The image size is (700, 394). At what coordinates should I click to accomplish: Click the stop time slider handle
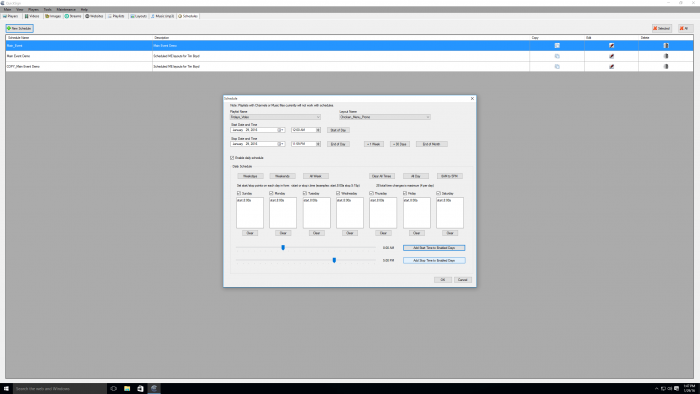pyautogui.click(x=334, y=260)
